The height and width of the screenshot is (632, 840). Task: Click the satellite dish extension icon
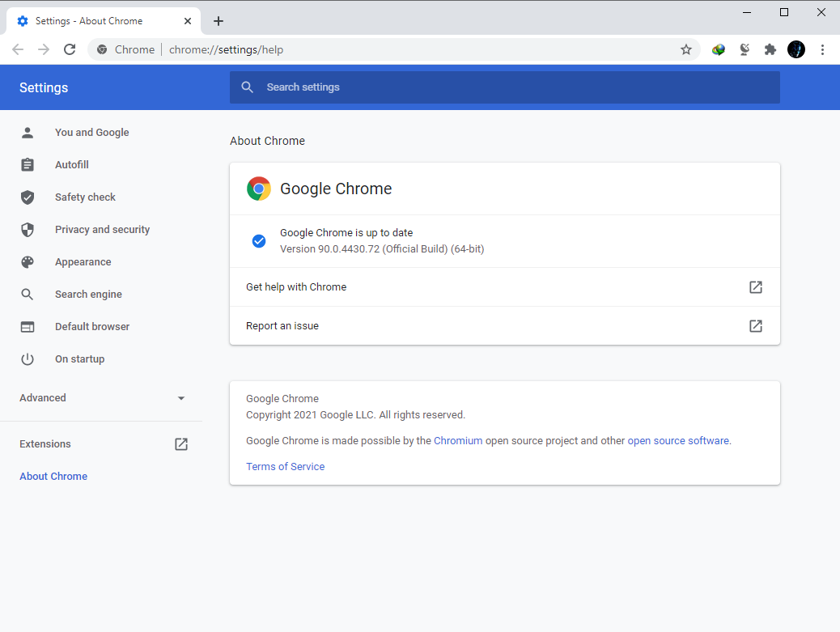(745, 50)
